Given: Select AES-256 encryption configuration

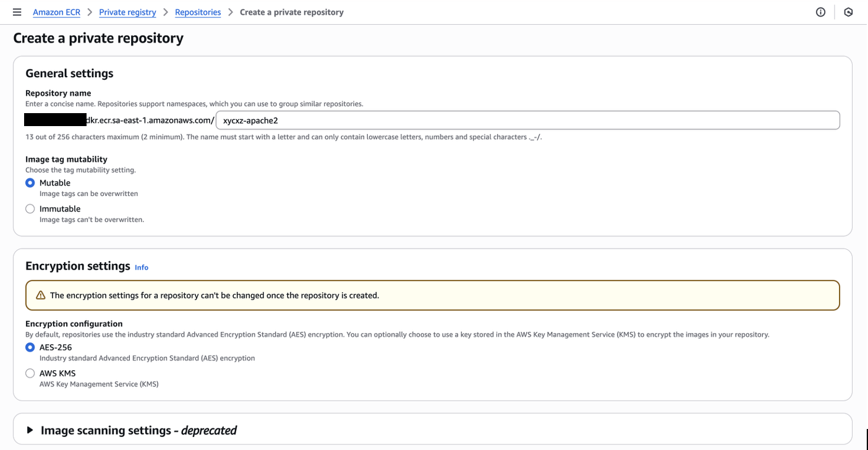Looking at the screenshot, I should tap(30, 347).
